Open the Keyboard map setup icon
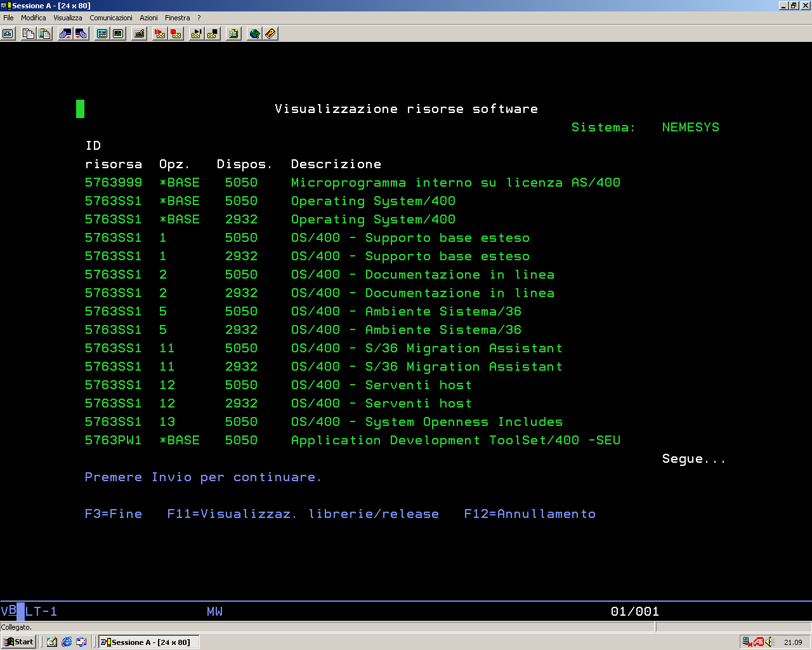 [140, 34]
